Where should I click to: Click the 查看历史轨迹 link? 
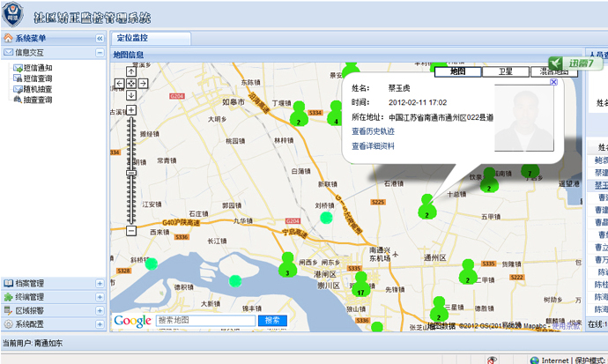click(373, 131)
